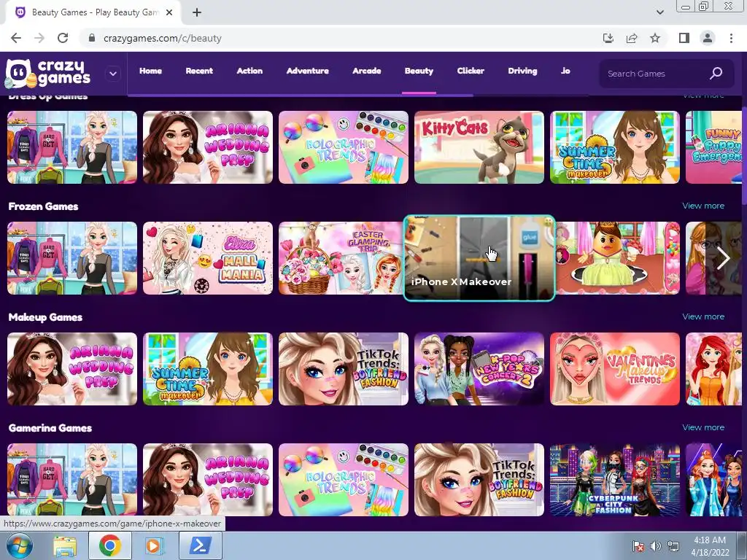Open K-Pop New Years Concert 2 game

coord(479,369)
